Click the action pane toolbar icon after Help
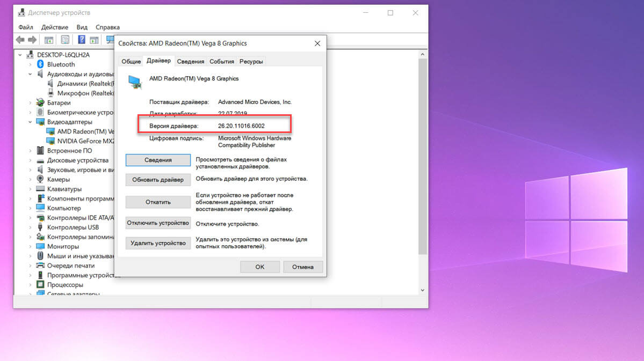Image resolution: width=644 pixels, height=361 pixels. 94,40
